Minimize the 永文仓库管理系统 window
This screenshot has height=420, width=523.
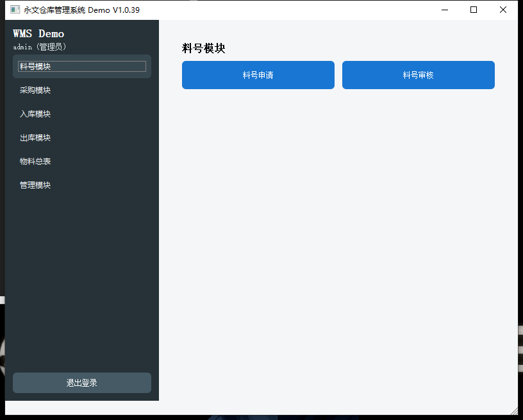445,10
